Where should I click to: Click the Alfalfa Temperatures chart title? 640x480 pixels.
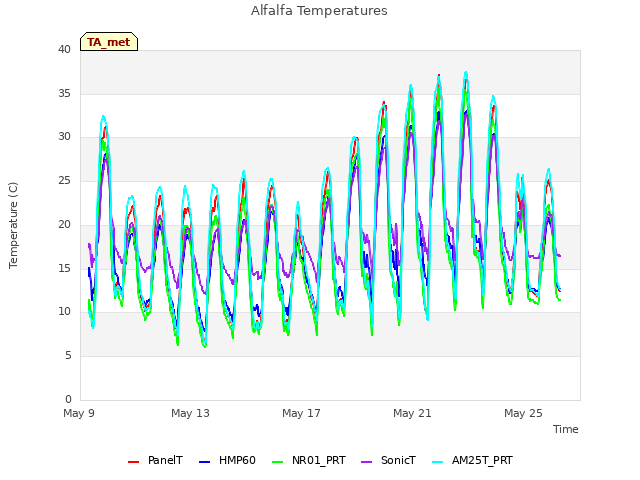pos(319,11)
